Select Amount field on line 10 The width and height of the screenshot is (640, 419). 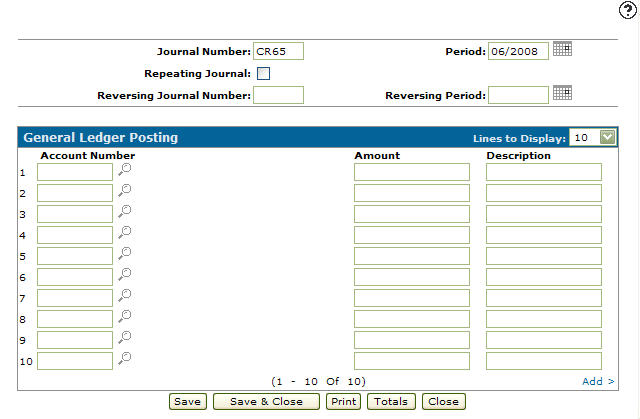412,361
